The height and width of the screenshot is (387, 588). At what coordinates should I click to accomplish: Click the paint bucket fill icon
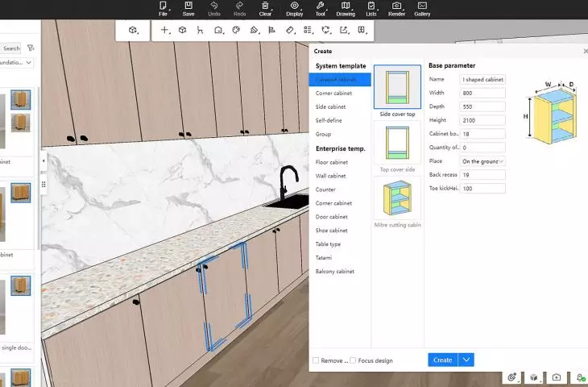coord(254,30)
